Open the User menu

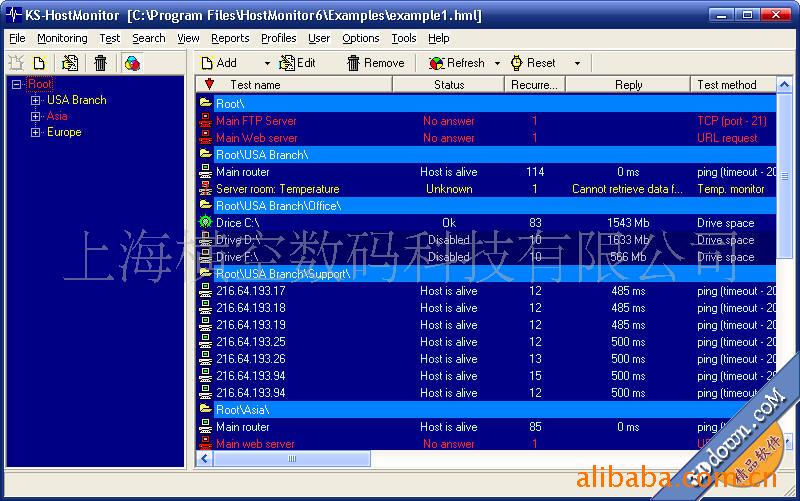pos(319,38)
